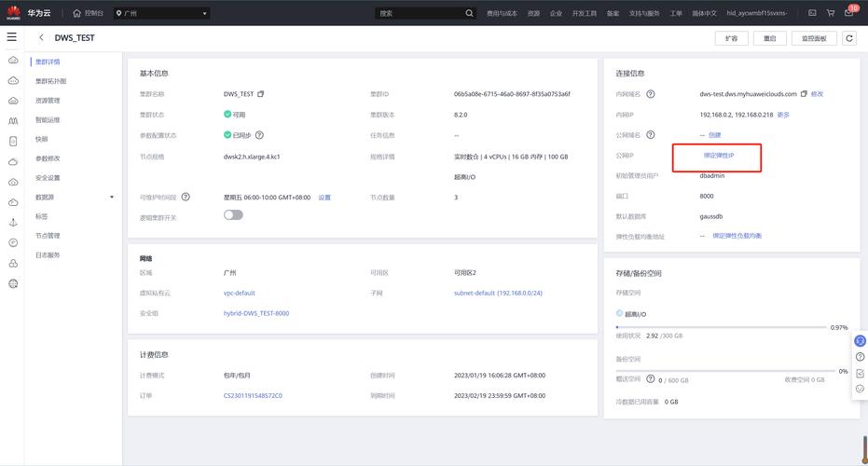This screenshot has width=868, height=466.
Task: Click 修改 next to 内网域名
Action: pos(817,94)
